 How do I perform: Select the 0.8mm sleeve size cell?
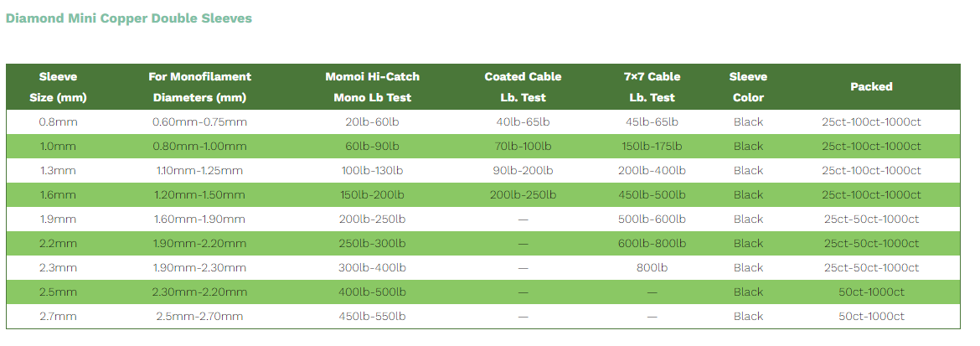click(58, 122)
